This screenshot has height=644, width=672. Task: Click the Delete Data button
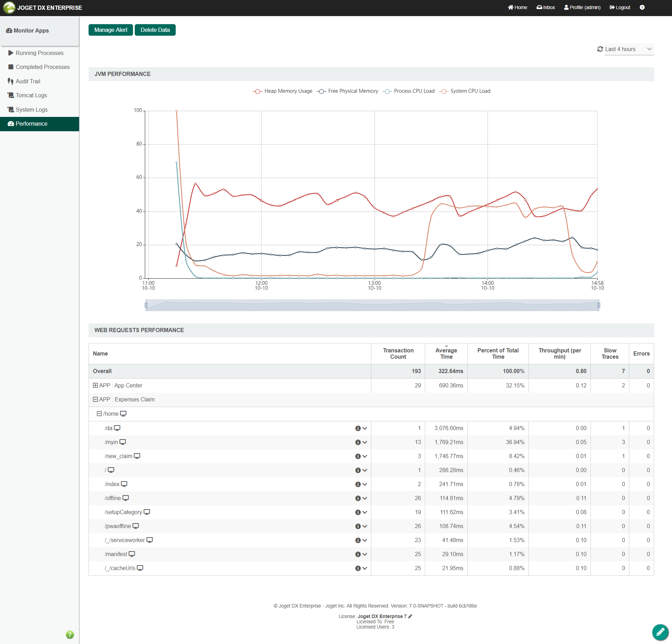(155, 30)
